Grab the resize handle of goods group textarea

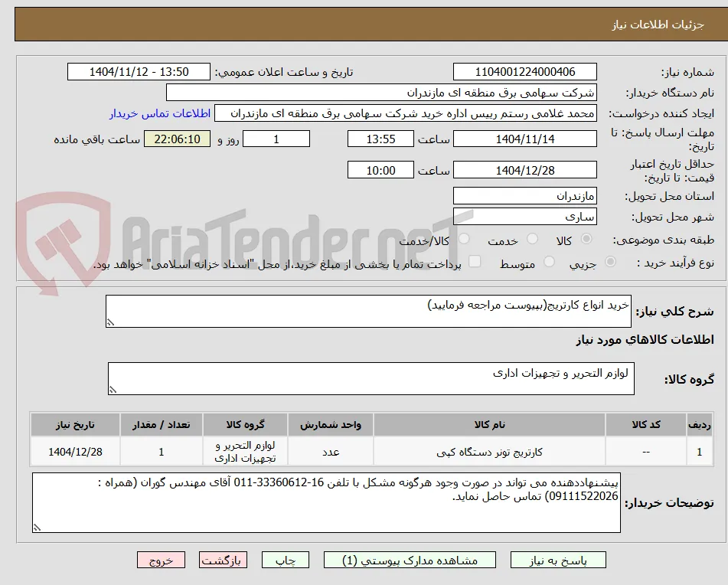point(113,390)
